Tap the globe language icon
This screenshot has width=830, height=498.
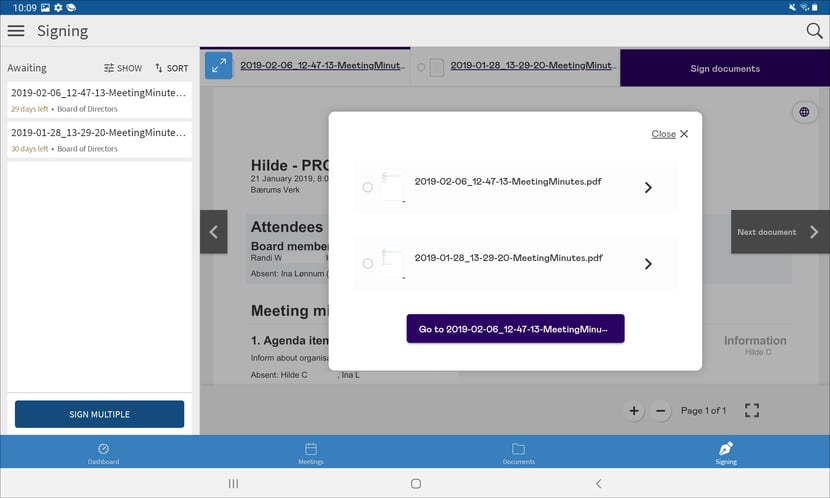804,112
